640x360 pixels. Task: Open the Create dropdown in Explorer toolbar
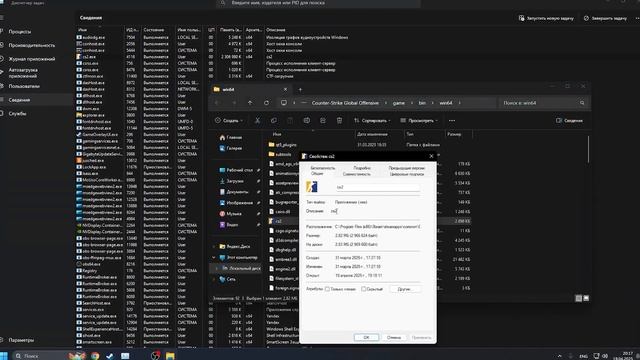click(229, 120)
